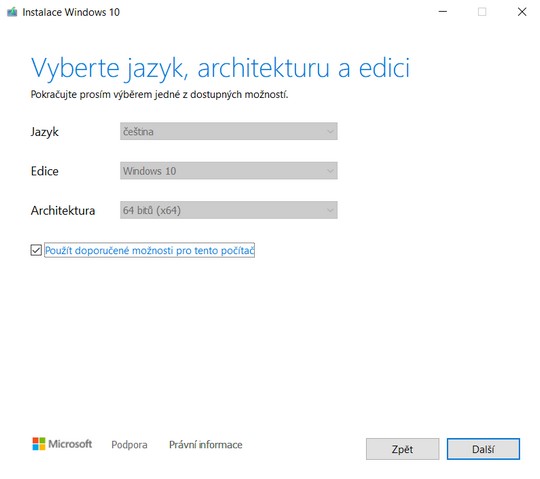
Task: Click the 'Pokračujte prosím výběrem' instruction text
Action: [159, 94]
